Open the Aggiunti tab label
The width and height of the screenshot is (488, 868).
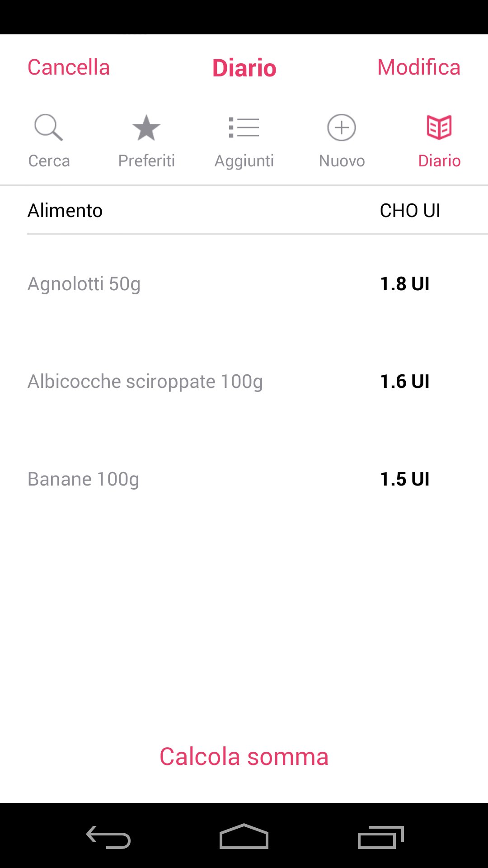click(244, 161)
